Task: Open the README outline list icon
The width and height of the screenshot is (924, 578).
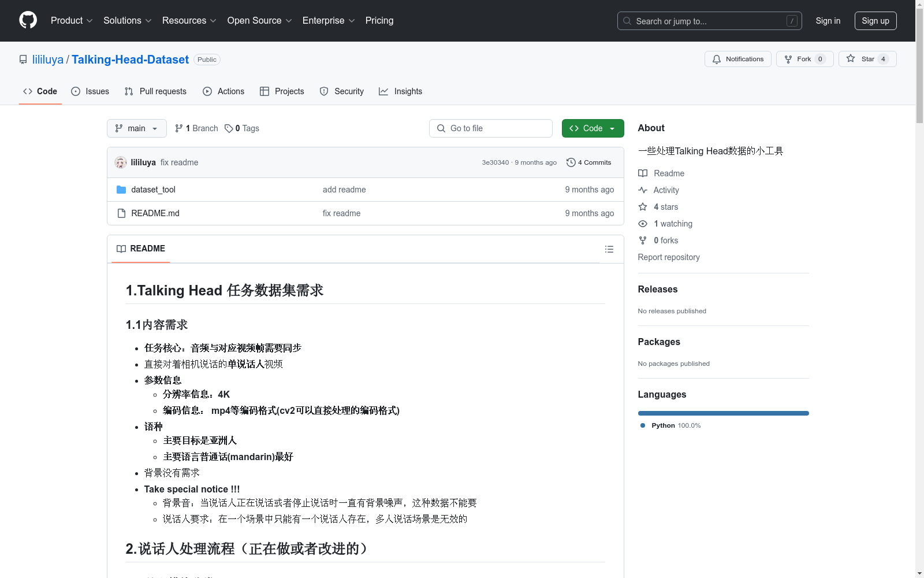Action: 609,249
